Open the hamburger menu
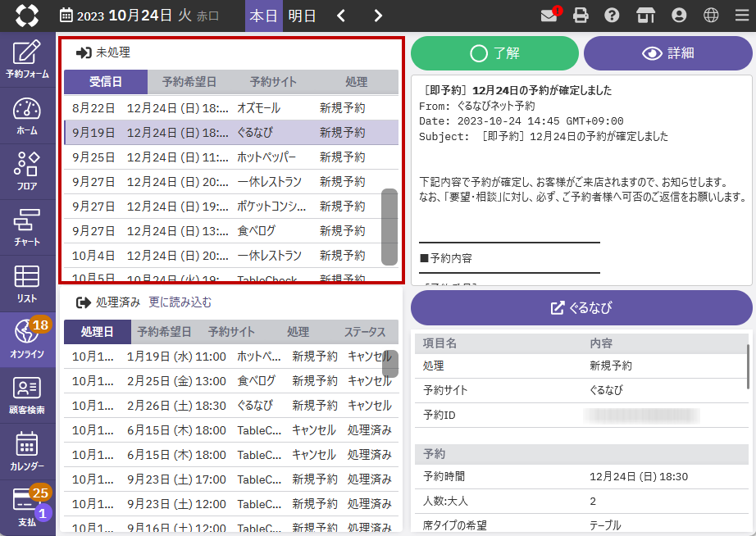This screenshot has height=536, width=756. point(741,16)
